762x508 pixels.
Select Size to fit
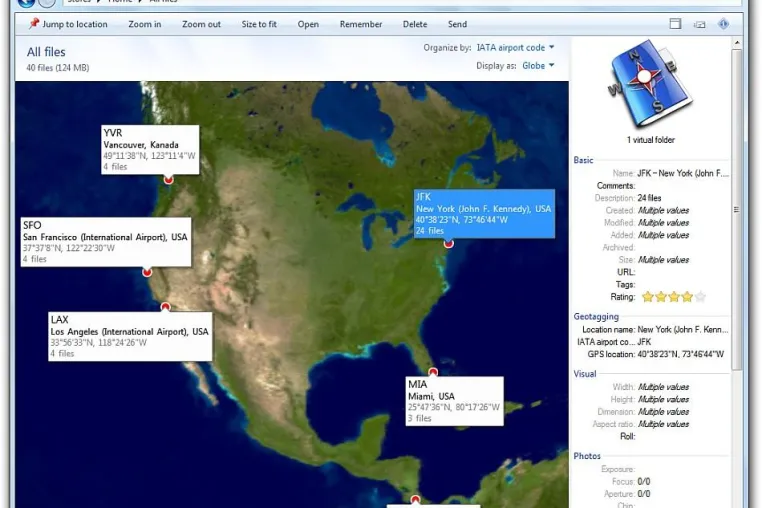259,24
